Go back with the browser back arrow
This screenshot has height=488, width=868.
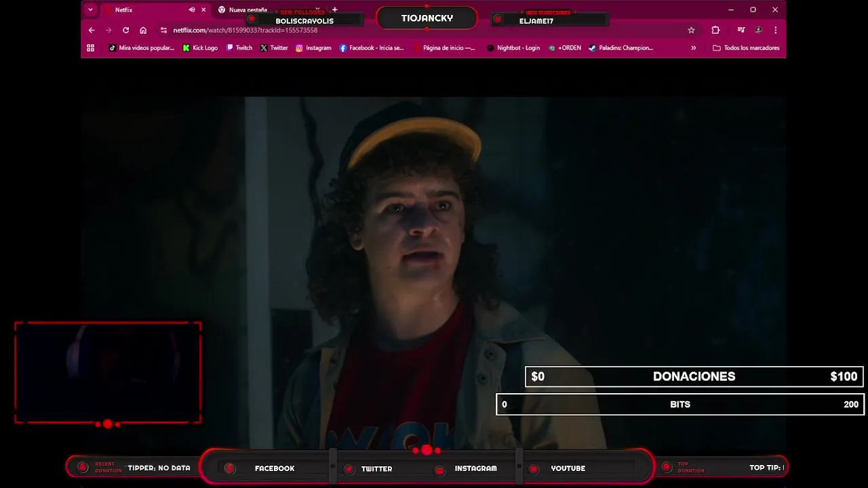click(92, 30)
